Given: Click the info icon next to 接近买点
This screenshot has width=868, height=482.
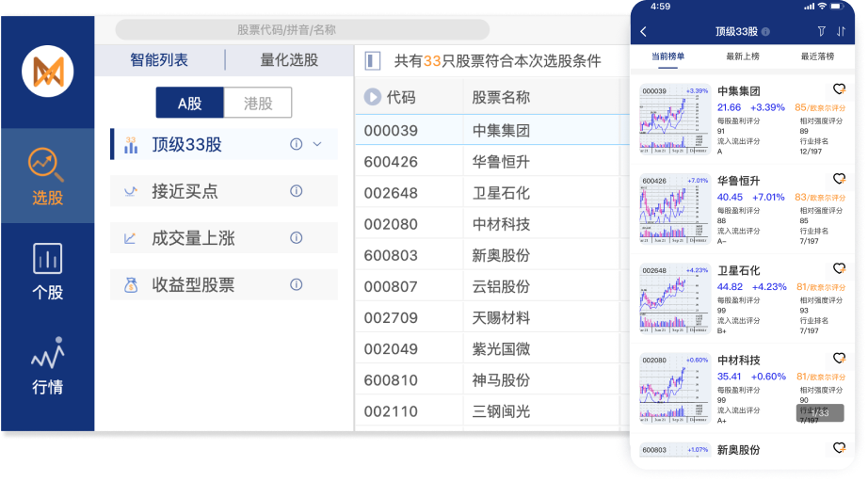Looking at the screenshot, I should coord(296,191).
